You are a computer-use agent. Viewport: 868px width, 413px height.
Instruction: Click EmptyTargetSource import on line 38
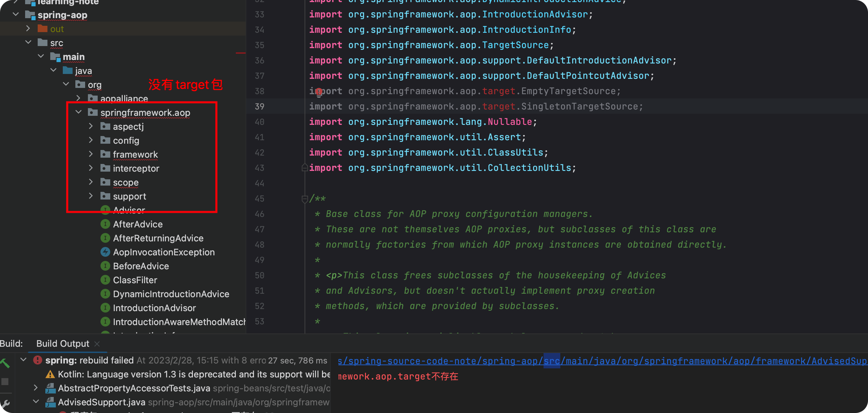point(569,91)
